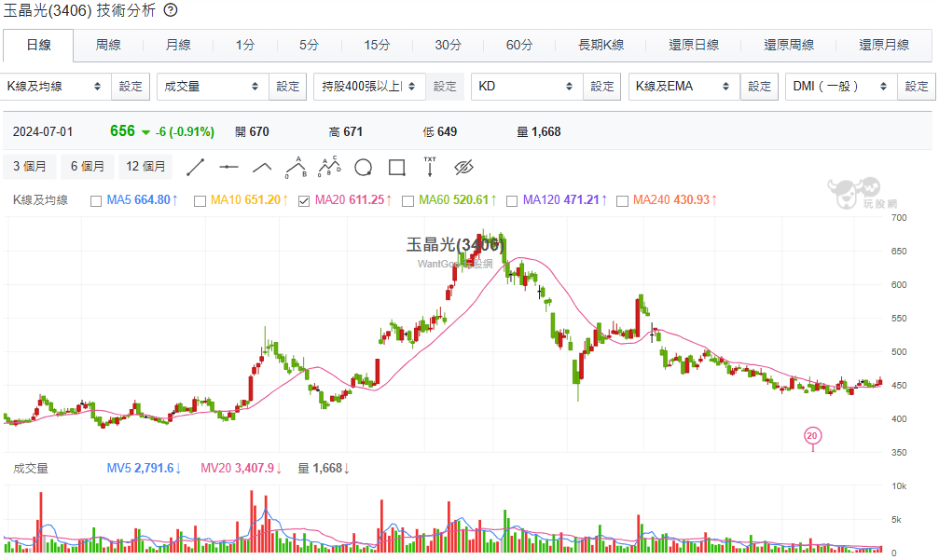Image resolution: width=939 pixels, height=560 pixels.
Task: Click the pink 20 marker on chart
Action: [x=812, y=435]
